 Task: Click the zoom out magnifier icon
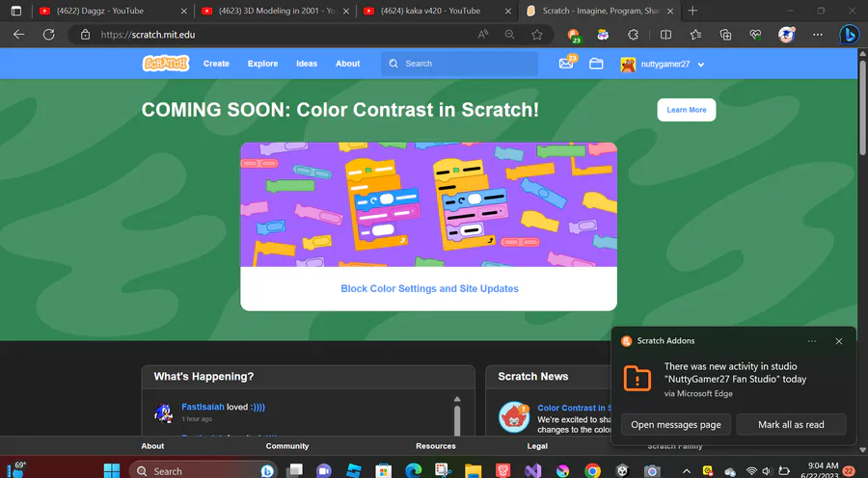click(510, 35)
